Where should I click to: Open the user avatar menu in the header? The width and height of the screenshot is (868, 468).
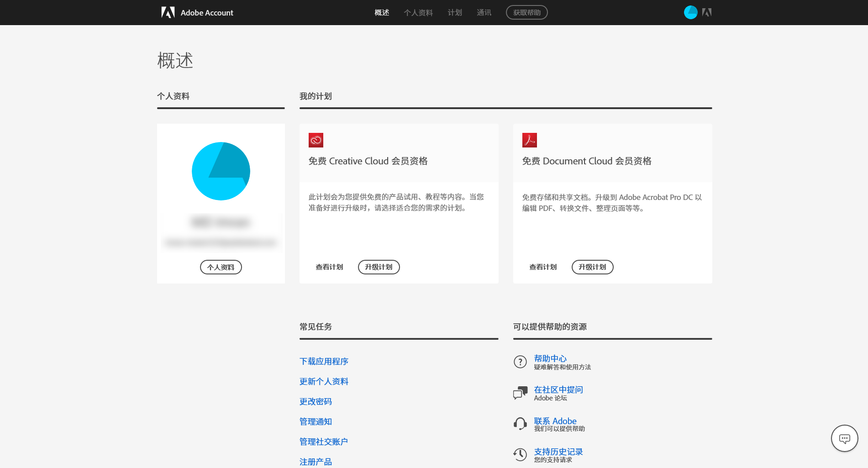pyautogui.click(x=690, y=12)
